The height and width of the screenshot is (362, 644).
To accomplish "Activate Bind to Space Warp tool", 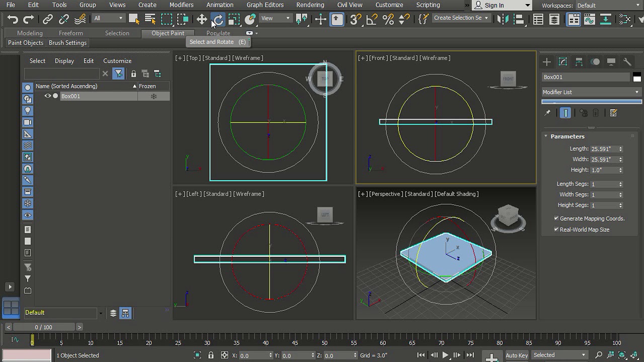I will point(80,19).
